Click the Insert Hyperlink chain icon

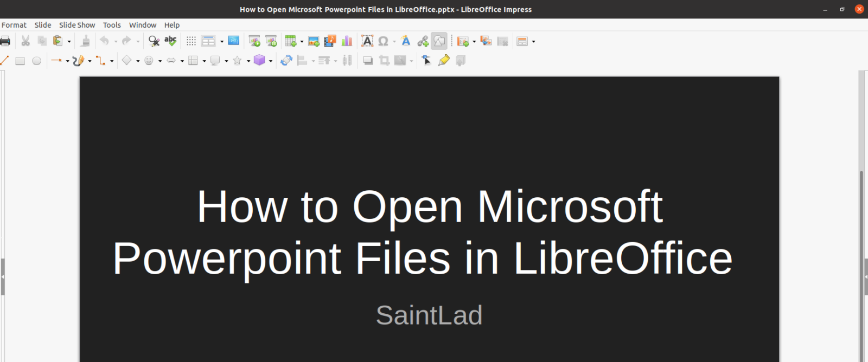coord(423,41)
